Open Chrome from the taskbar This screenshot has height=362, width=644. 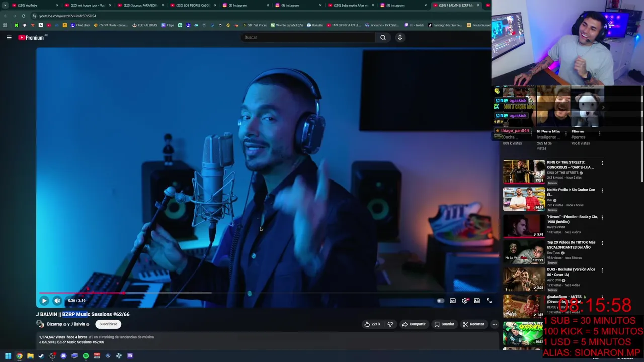point(19,356)
